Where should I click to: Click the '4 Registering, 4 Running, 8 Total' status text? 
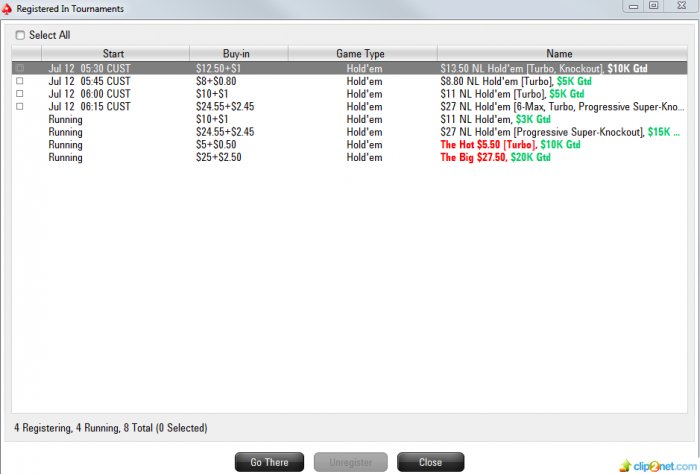click(x=110, y=428)
